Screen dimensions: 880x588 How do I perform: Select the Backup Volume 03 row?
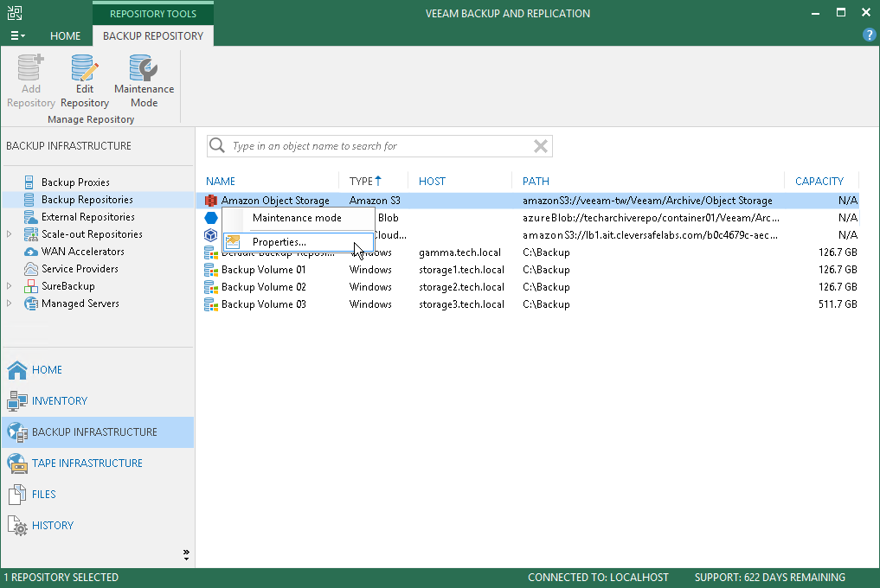528,304
